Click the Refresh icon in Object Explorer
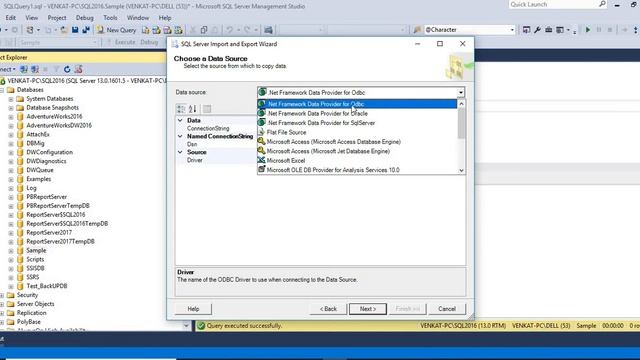 [x=67, y=69]
